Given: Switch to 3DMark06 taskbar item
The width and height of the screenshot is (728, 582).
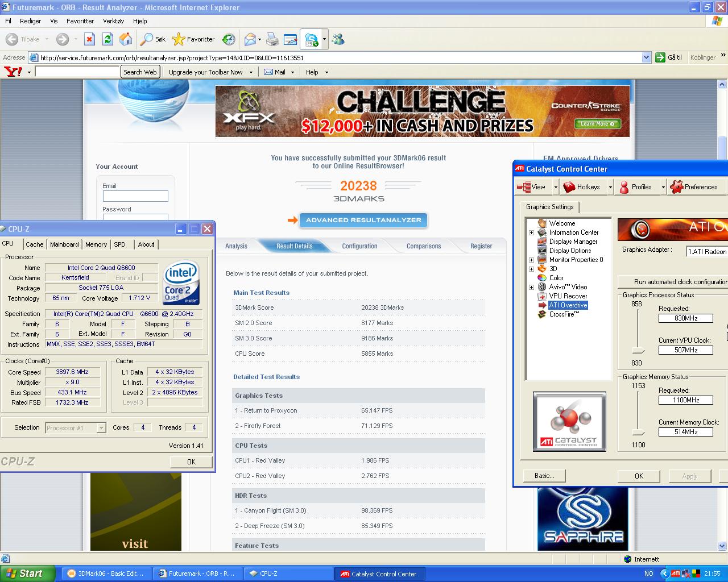Looking at the screenshot, I should pos(106,573).
